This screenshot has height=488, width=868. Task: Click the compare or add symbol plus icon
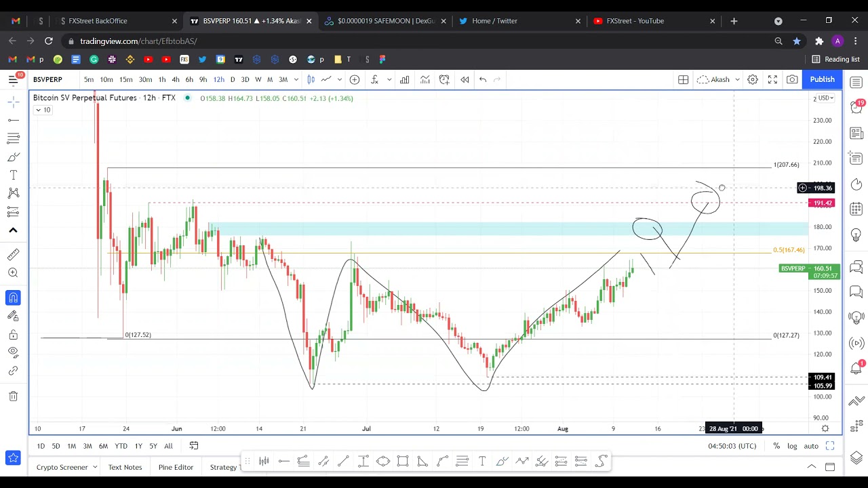(x=355, y=79)
